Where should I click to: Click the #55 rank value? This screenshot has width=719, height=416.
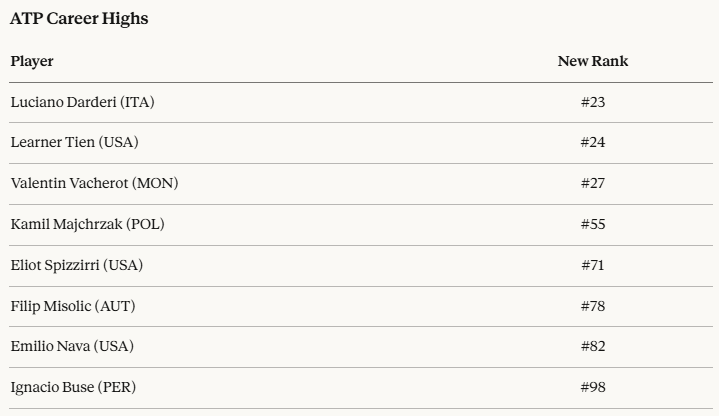[x=593, y=224]
